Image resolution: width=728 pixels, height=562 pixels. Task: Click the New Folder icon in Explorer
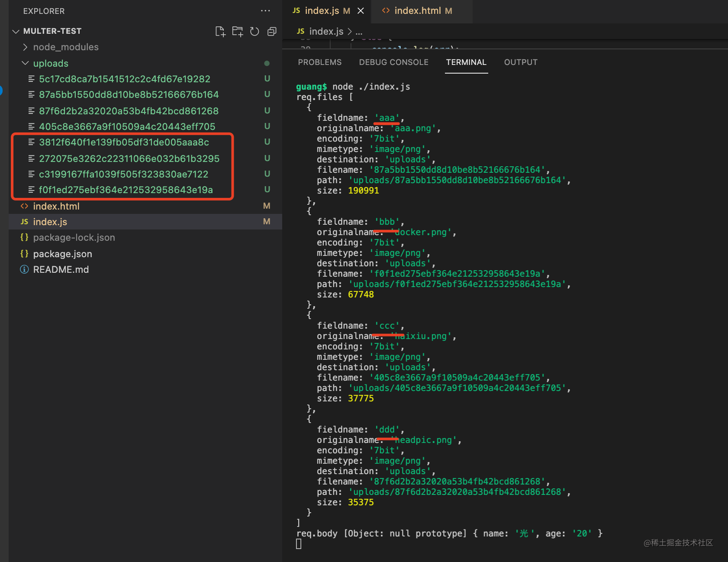238,31
